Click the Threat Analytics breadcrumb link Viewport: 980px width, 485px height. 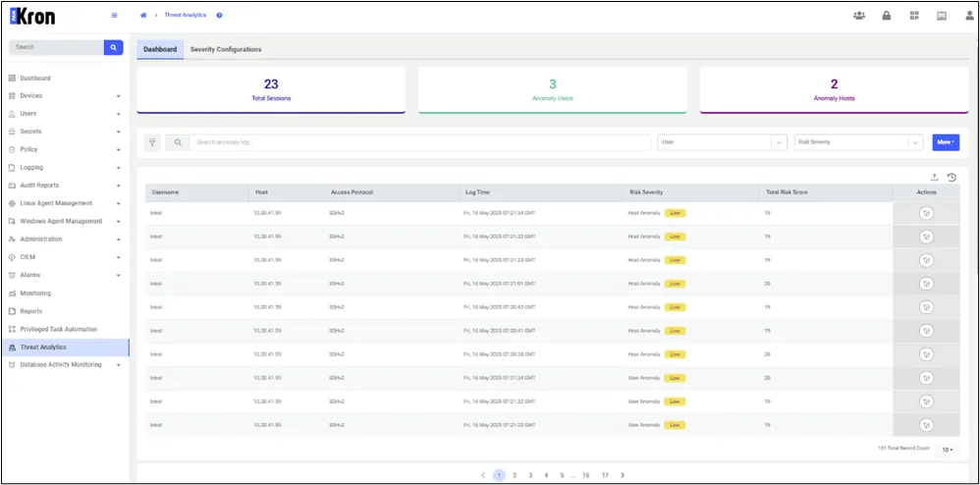(x=185, y=15)
